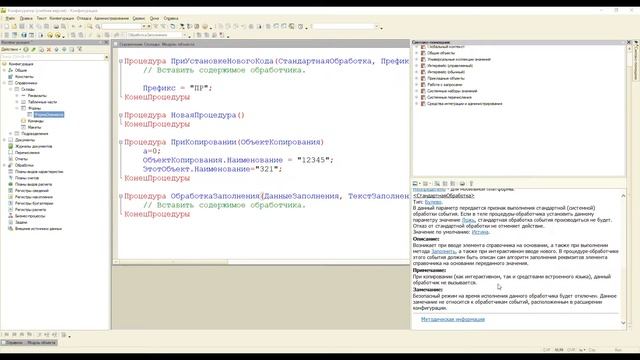Select the Регистры сведений tree item
The image size is (640, 360).
tap(31, 191)
